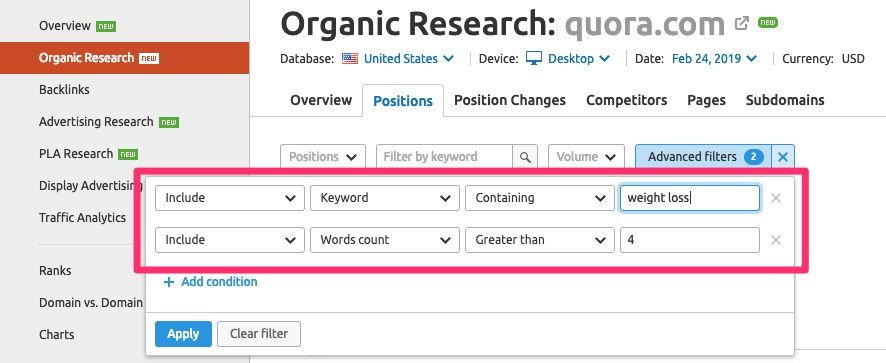The width and height of the screenshot is (886, 363).
Task: Click the 'weight loss' value input field
Action: coord(690,198)
